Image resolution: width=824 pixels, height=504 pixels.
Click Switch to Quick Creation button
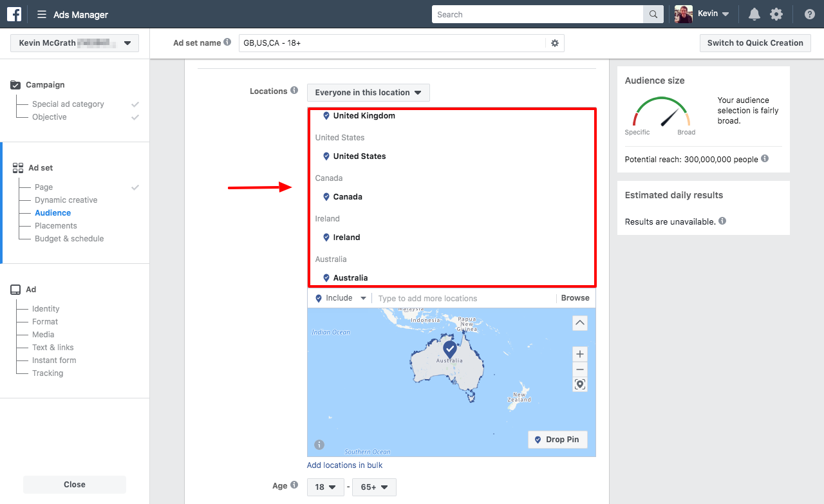pyautogui.click(x=754, y=43)
